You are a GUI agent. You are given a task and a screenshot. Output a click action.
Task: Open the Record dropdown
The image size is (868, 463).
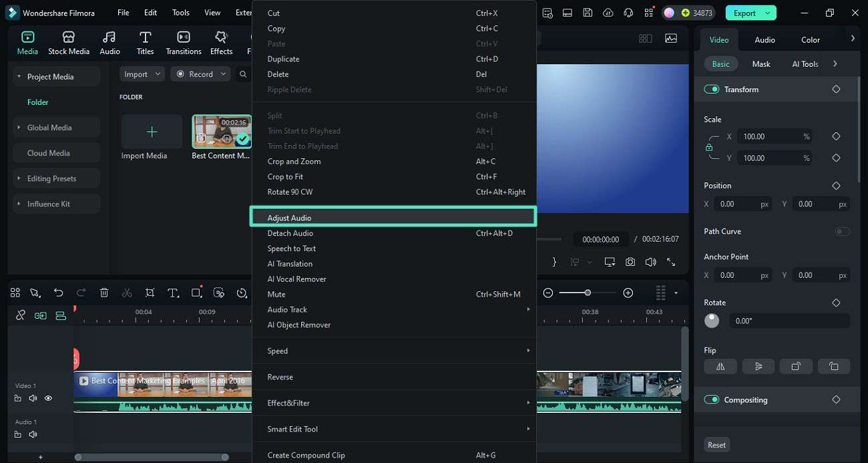click(x=200, y=74)
